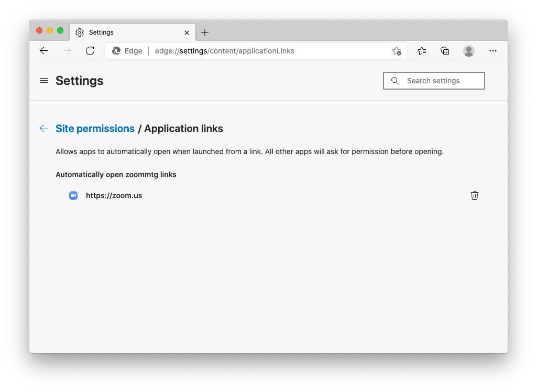537x392 pixels.
Task: Focus the Search settings field
Action: click(x=434, y=81)
